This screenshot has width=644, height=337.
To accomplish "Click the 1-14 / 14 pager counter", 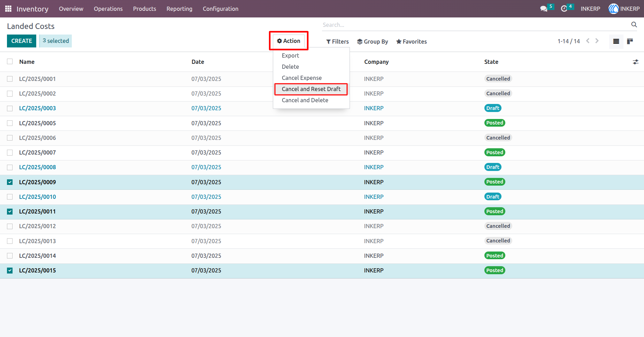I will click(x=569, y=41).
